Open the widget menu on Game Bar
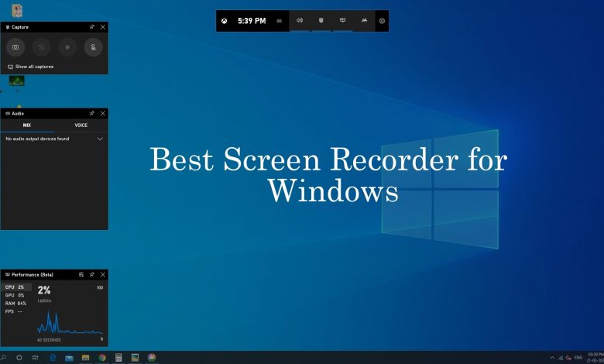Viewport: 604px width, 364px height. click(280, 21)
